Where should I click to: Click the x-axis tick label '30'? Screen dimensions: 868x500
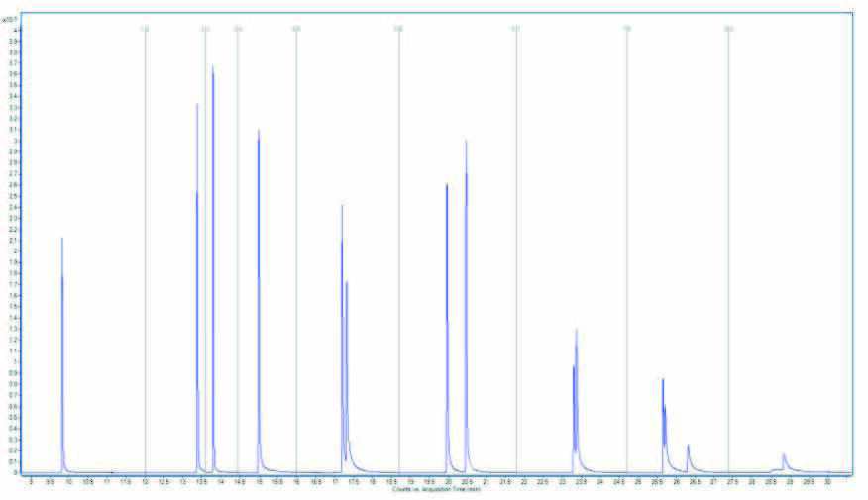827,482
